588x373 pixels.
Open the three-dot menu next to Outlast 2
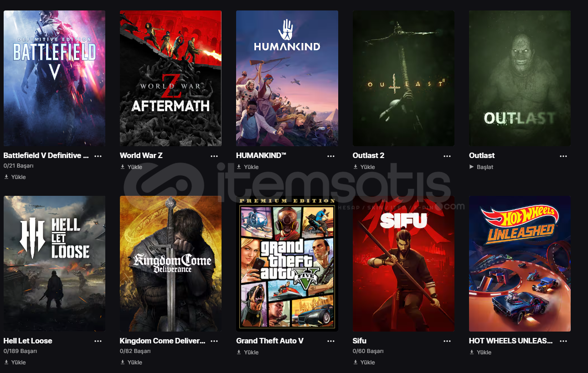click(447, 156)
